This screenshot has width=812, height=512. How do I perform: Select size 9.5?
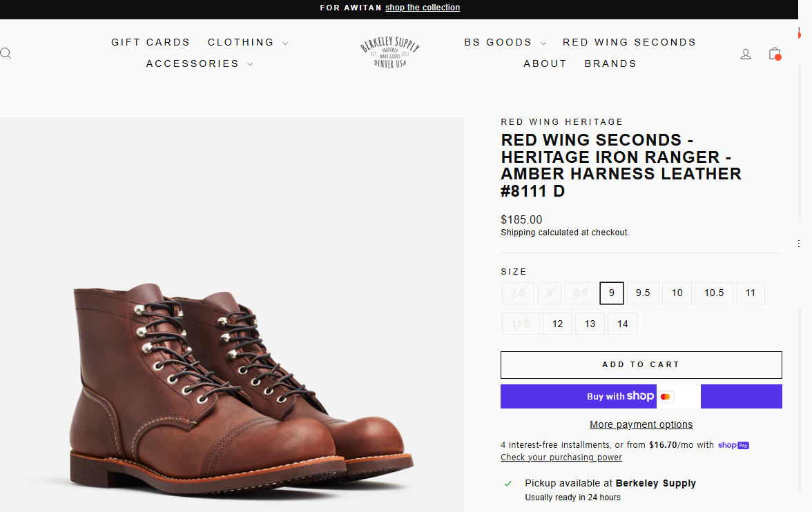pyautogui.click(x=643, y=293)
